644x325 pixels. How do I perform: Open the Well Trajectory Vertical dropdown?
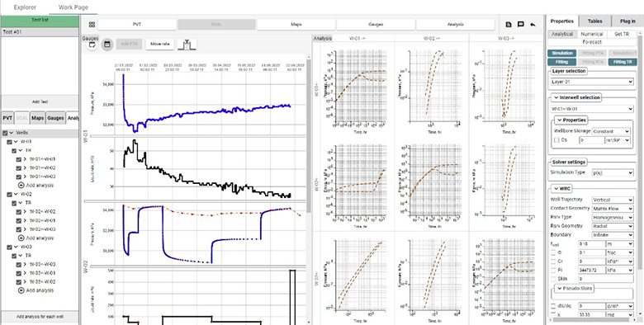[x=613, y=200]
